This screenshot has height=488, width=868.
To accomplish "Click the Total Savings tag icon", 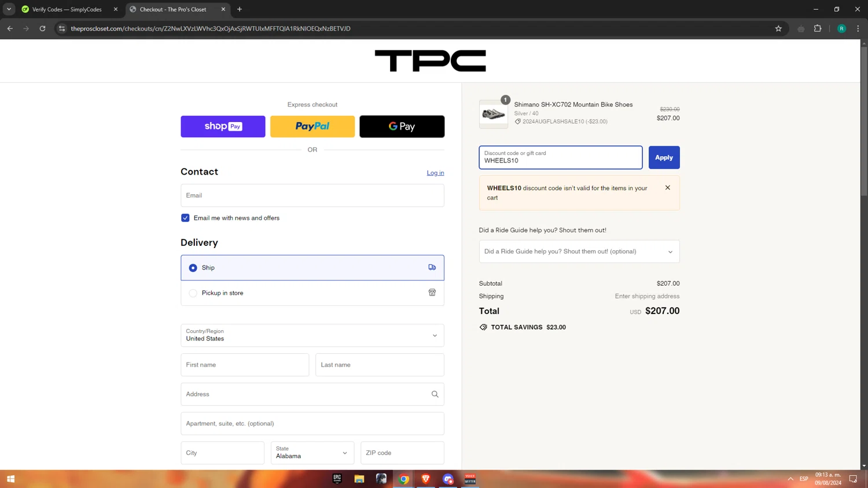I will click(483, 327).
